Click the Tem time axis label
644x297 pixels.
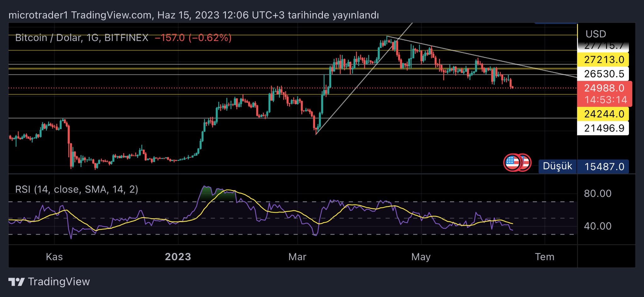click(545, 257)
